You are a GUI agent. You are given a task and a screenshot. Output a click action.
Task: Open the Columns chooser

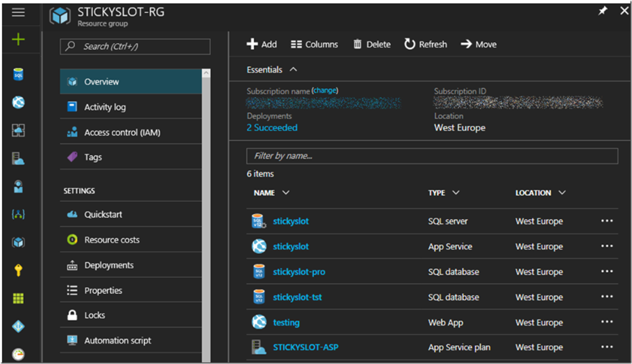pos(315,44)
